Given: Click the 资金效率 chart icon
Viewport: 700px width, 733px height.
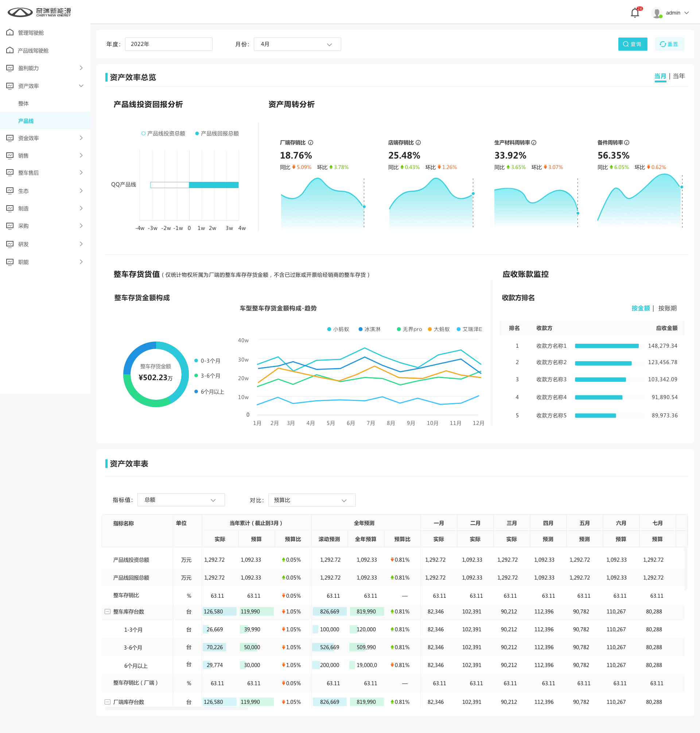Looking at the screenshot, I should [10, 138].
